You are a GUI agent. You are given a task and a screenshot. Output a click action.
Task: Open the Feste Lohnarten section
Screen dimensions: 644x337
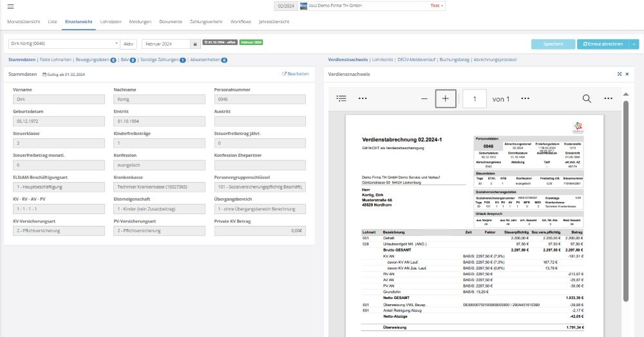pyautogui.click(x=55, y=60)
